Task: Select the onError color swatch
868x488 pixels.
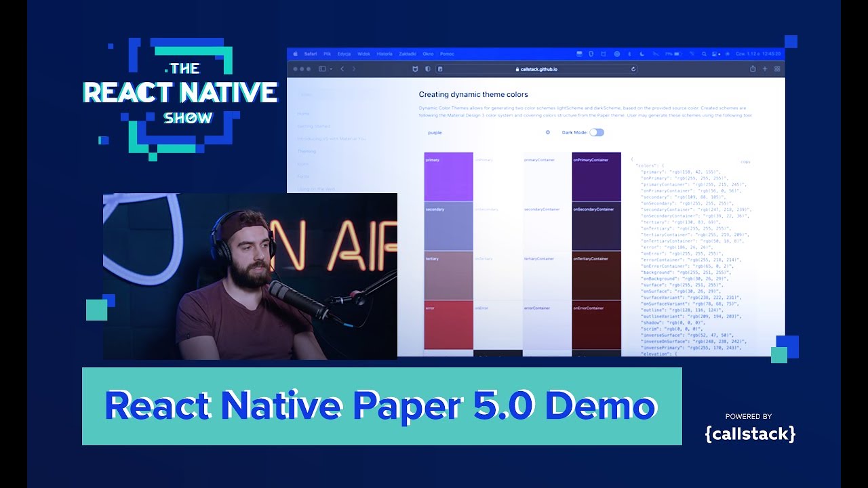Action: click(x=498, y=325)
